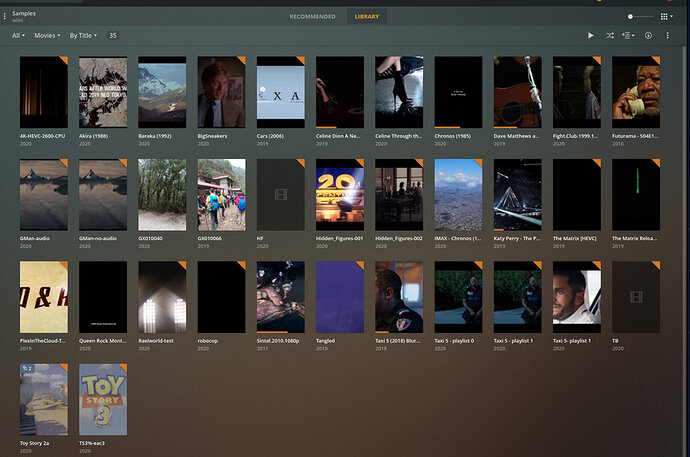Screen dimensions: 690x457
Task: Open the Akira (1988) poster
Action: [x=103, y=91]
